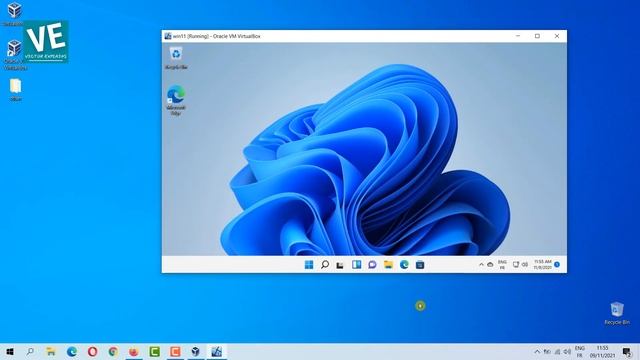Select Microsoft Edge shortcut on VM desktop
The image size is (640, 360).
pos(176,100)
